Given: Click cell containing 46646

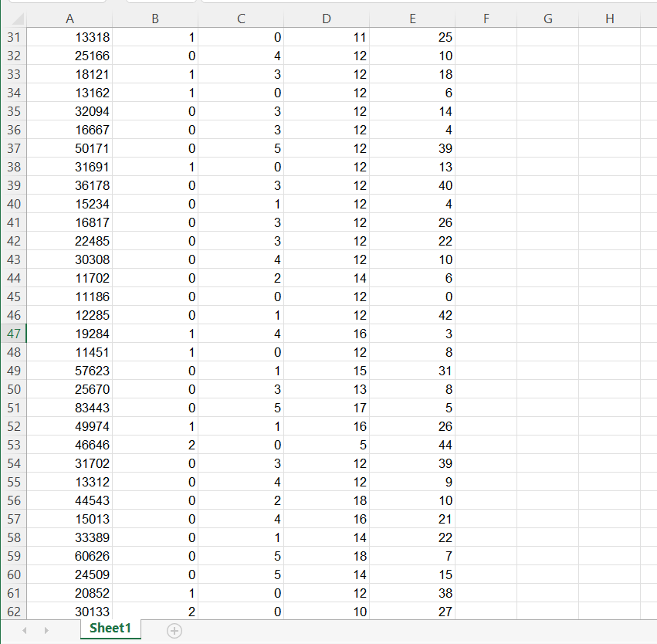Looking at the screenshot, I should [x=69, y=445].
